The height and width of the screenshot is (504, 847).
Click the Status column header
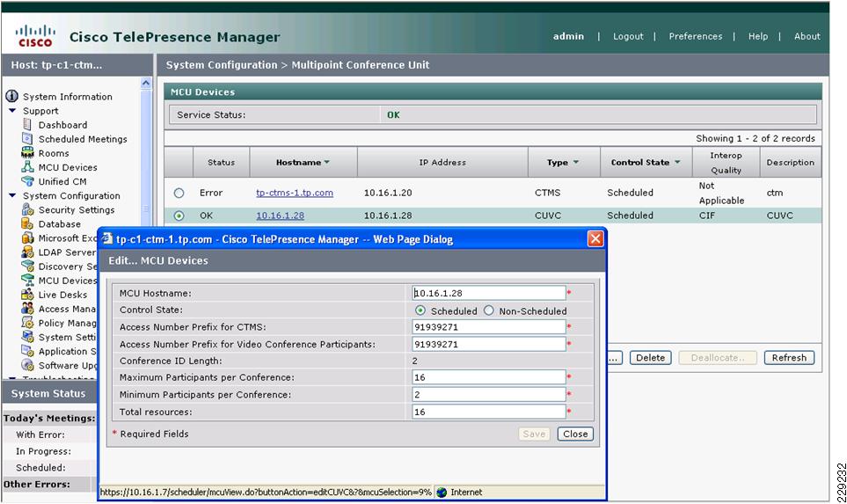click(221, 162)
